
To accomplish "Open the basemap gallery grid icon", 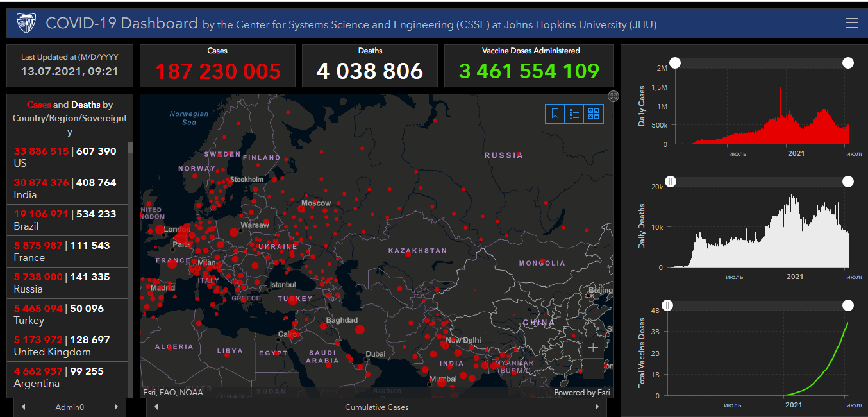I will pos(594,114).
